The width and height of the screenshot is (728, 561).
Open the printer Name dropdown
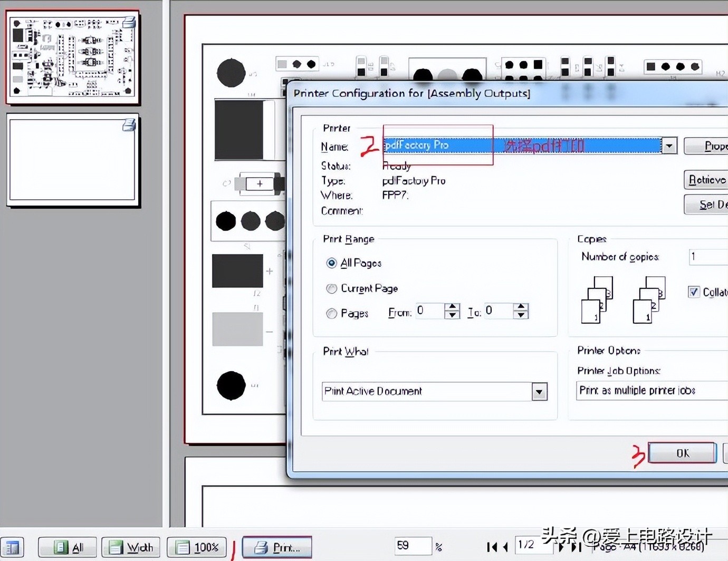point(668,146)
